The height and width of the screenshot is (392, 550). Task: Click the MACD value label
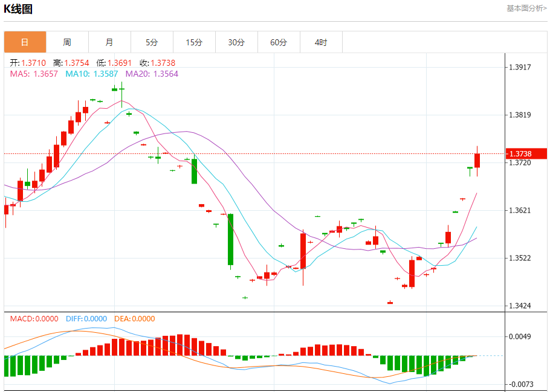pyautogui.click(x=34, y=319)
